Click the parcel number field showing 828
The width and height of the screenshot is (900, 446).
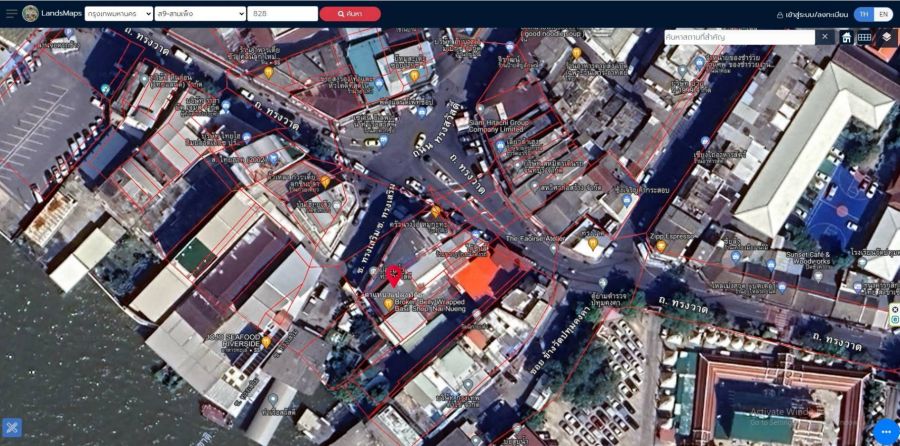pyautogui.click(x=283, y=14)
